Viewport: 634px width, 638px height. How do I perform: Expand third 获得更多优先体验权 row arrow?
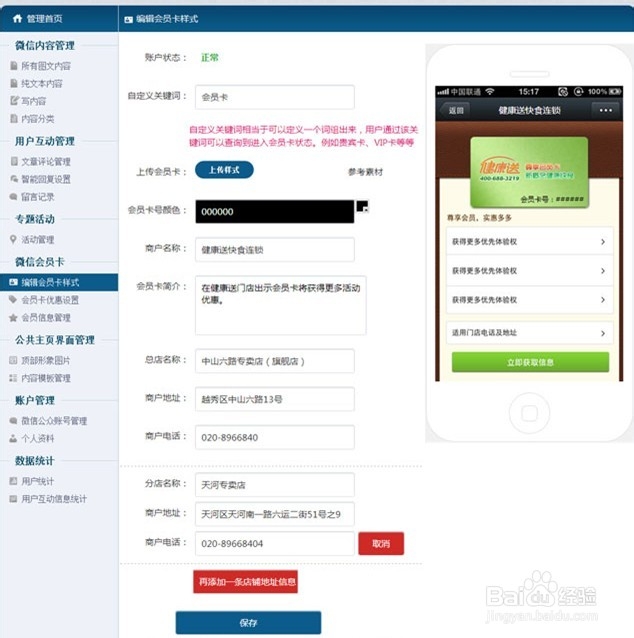(603, 300)
